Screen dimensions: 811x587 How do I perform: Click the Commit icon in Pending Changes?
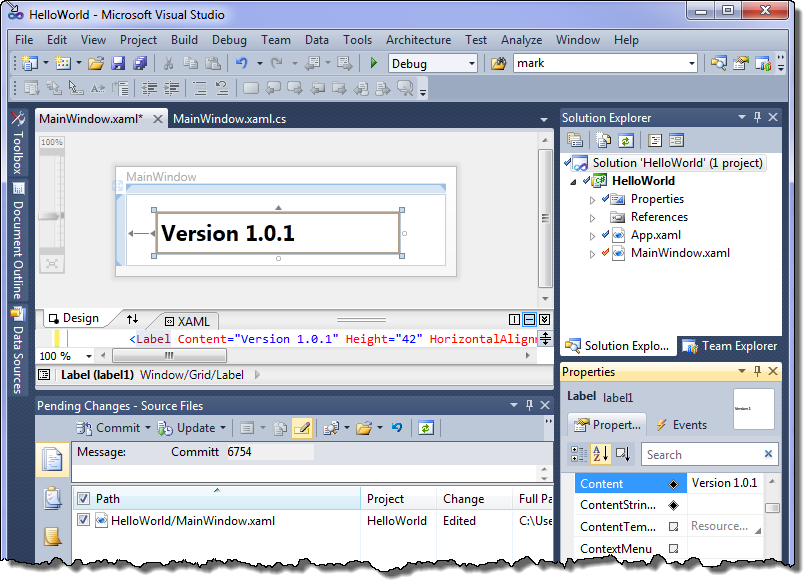pos(84,428)
